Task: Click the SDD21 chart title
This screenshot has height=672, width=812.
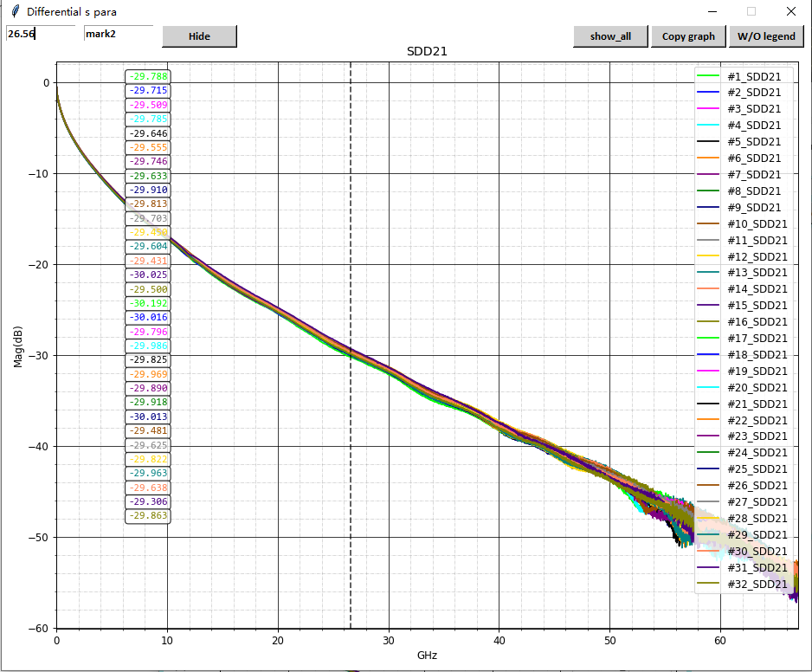Action: pyautogui.click(x=427, y=52)
